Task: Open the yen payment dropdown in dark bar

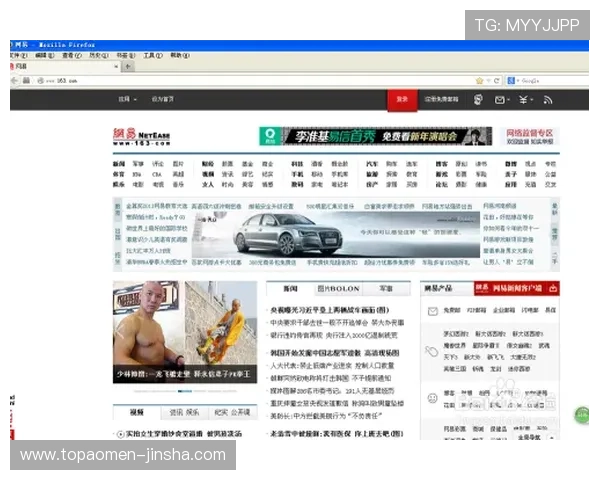Action: click(526, 100)
